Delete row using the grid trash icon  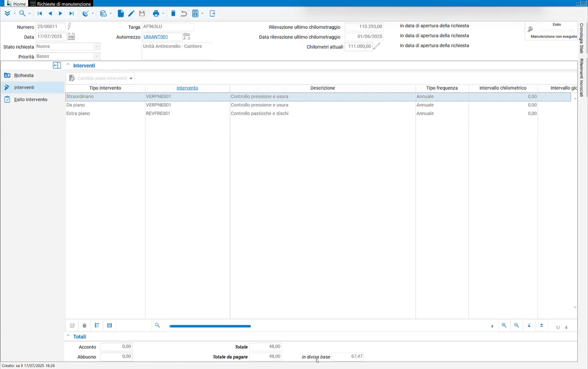[x=84, y=325]
